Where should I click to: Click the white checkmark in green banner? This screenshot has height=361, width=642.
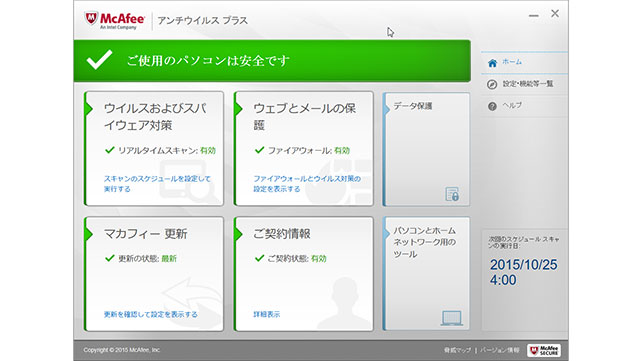click(x=99, y=60)
